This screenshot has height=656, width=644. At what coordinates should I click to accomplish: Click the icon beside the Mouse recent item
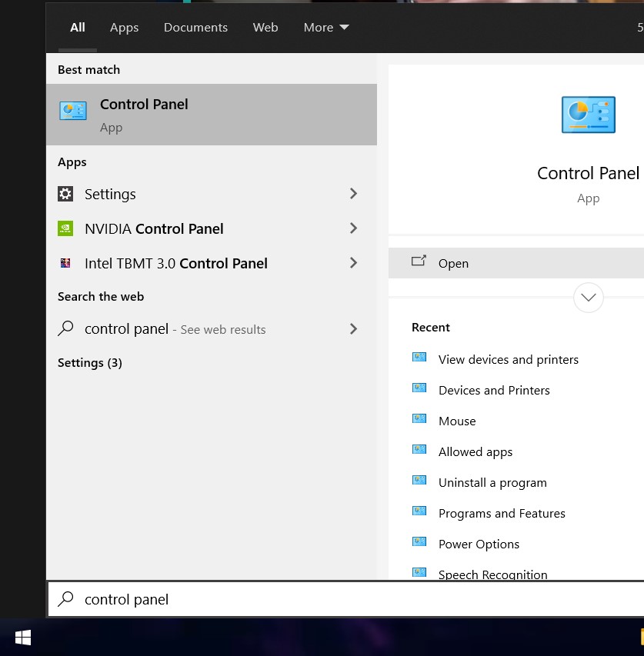(419, 418)
